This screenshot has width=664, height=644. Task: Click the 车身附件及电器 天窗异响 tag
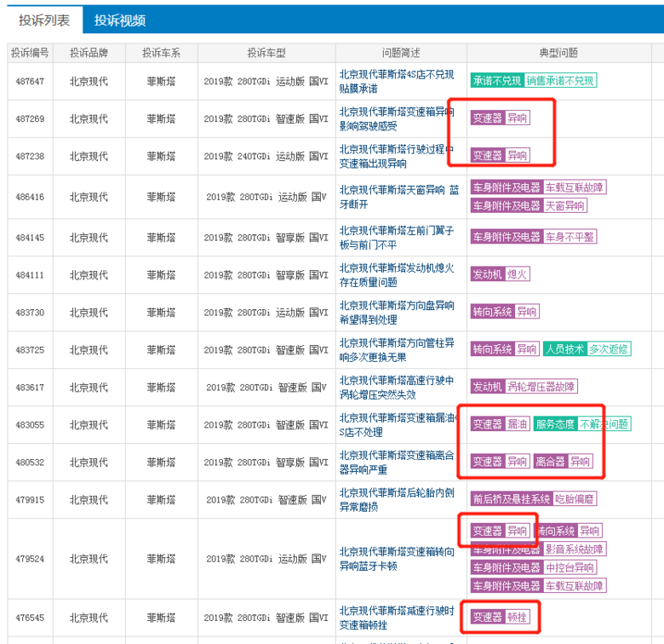pos(529,206)
